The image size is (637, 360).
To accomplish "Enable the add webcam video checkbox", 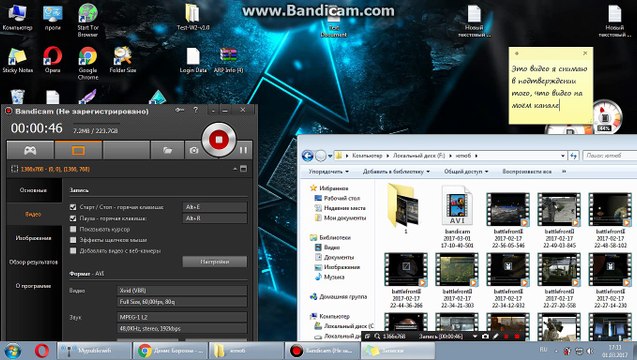I will (73, 251).
